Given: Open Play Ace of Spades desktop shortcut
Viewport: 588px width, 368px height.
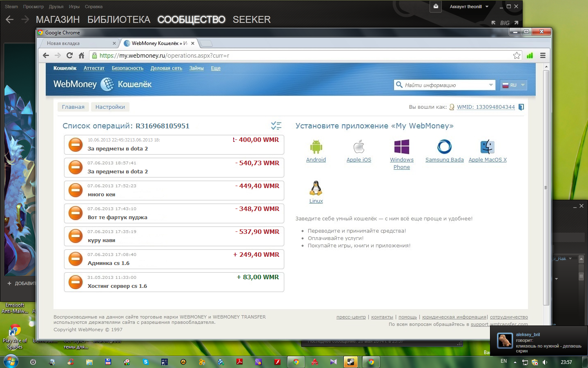Looking at the screenshot, I should 15,336.
